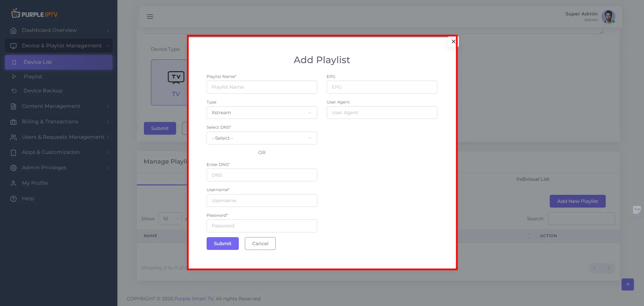Focus the User Agent field
Viewport: 644px width, 306px height.
pos(382,113)
